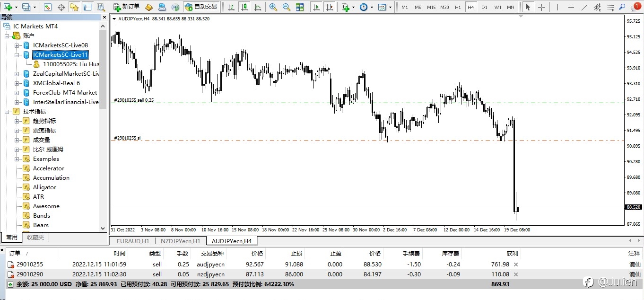644x300 pixels.
Task: Open the periods clock icon
Action: click(x=363, y=7)
